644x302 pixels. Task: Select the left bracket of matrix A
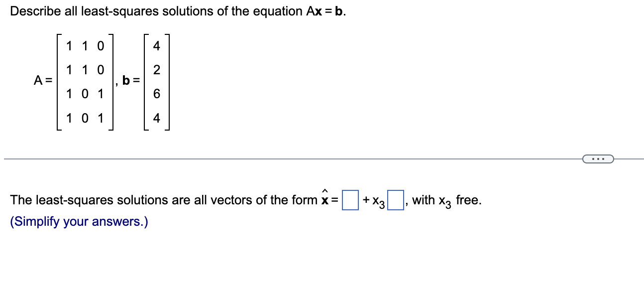click(x=59, y=81)
